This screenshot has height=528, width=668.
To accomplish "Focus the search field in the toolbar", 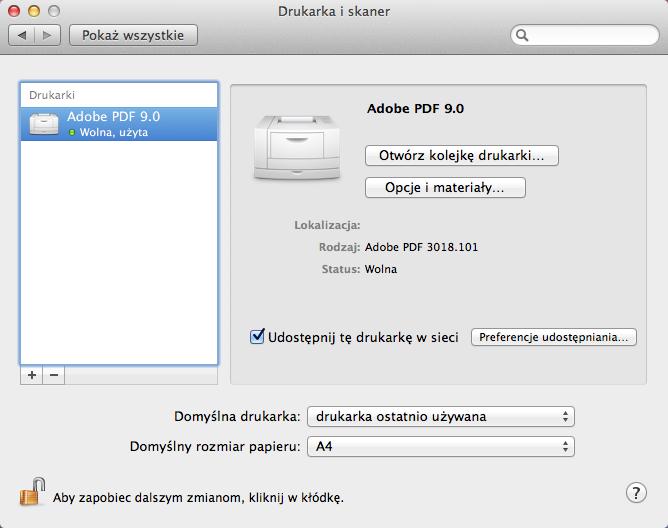I will [585, 35].
